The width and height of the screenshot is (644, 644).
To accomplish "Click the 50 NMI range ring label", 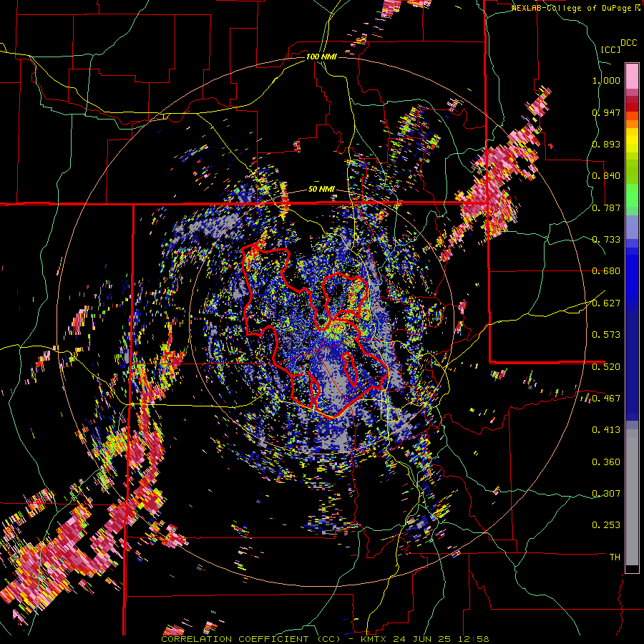I will [321, 190].
